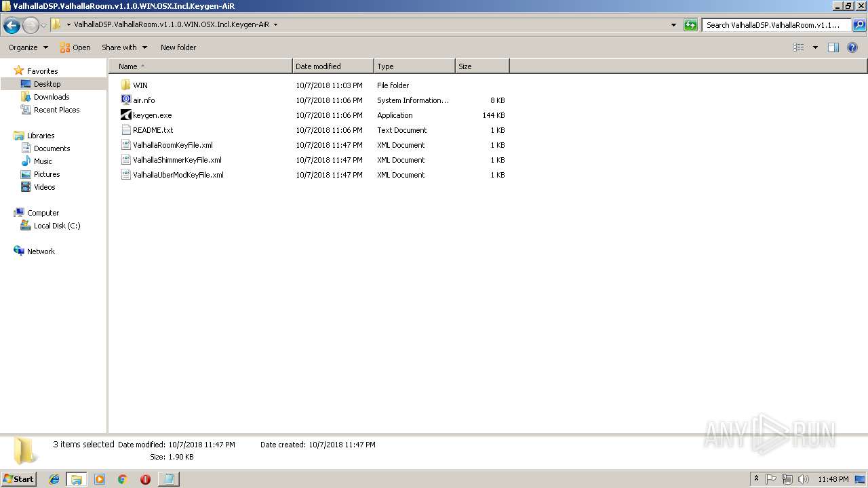Select the ValhallaUberModKeyFile.xml icon
Screen dimensions: 868x488
125,175
